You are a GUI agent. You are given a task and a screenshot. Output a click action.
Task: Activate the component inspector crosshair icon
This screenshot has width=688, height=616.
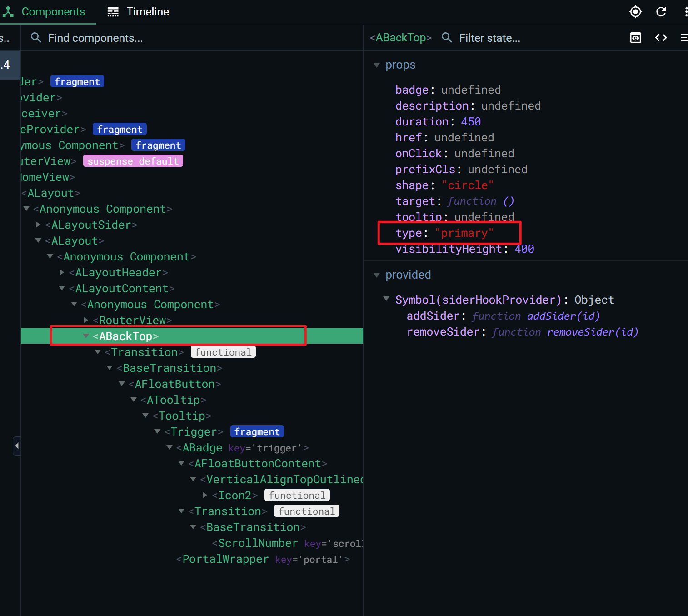tap(635, 12)
